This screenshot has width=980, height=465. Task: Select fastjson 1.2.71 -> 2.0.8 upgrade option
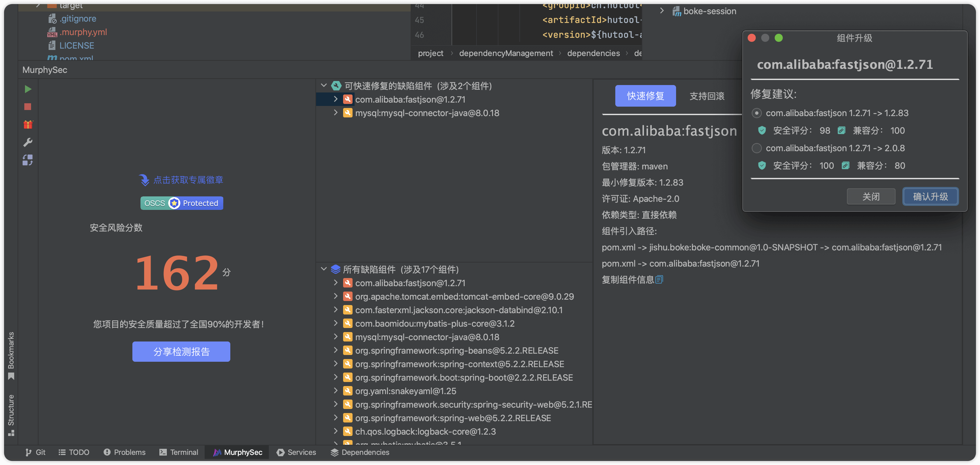point(756,148)
